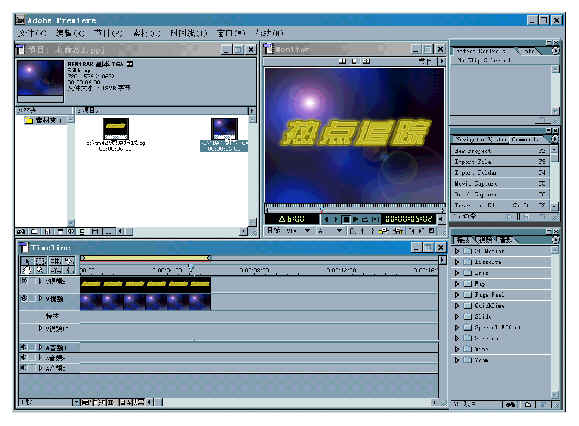
Task: Expand the Video 2 track triangle
Action: [x=40, y=281]
